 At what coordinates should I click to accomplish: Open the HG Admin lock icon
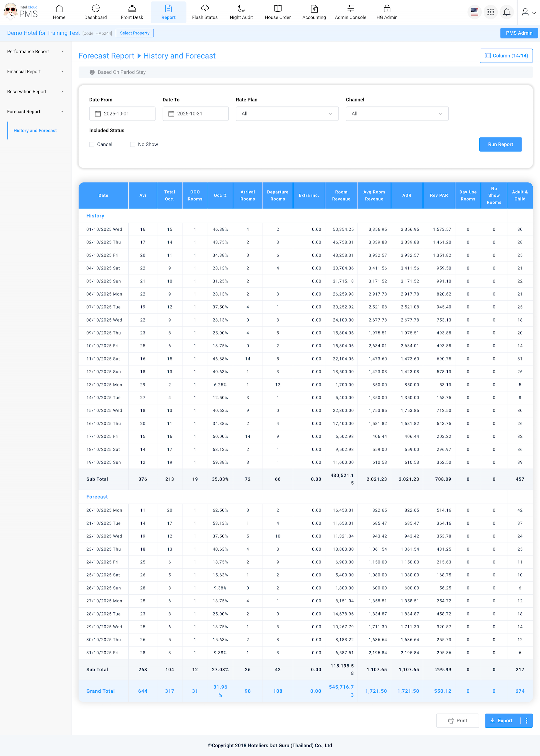(x=387, y=9)
